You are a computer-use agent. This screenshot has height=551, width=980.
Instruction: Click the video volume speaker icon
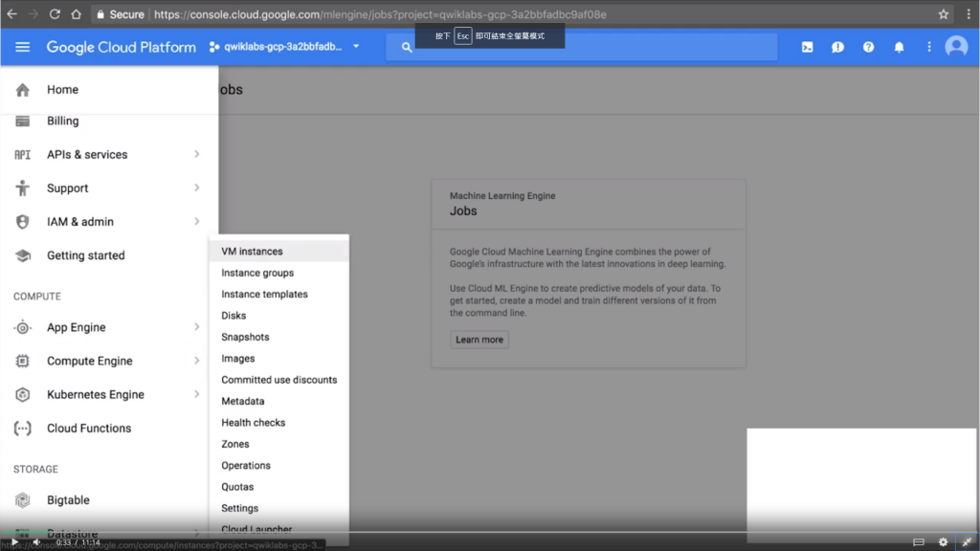pyautogui.click(x=36, y=542)
